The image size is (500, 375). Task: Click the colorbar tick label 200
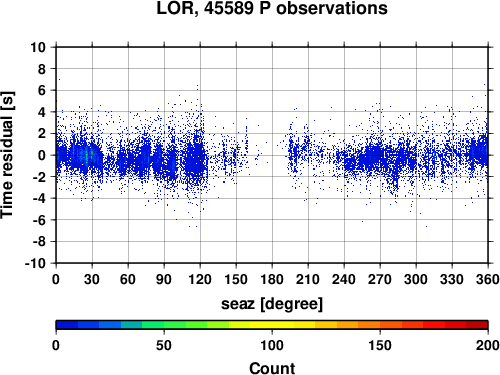(488, 345)
